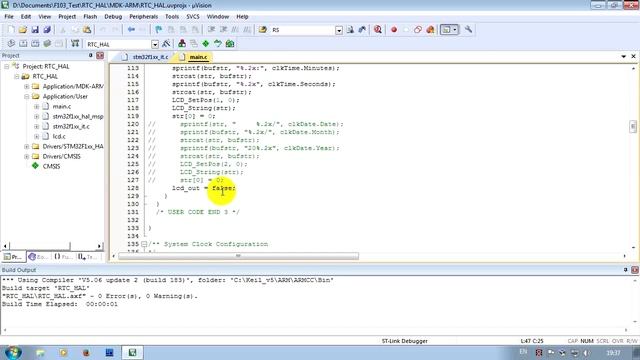
Task: Open the SVCS menu
Action: click(x=193, y=16)
